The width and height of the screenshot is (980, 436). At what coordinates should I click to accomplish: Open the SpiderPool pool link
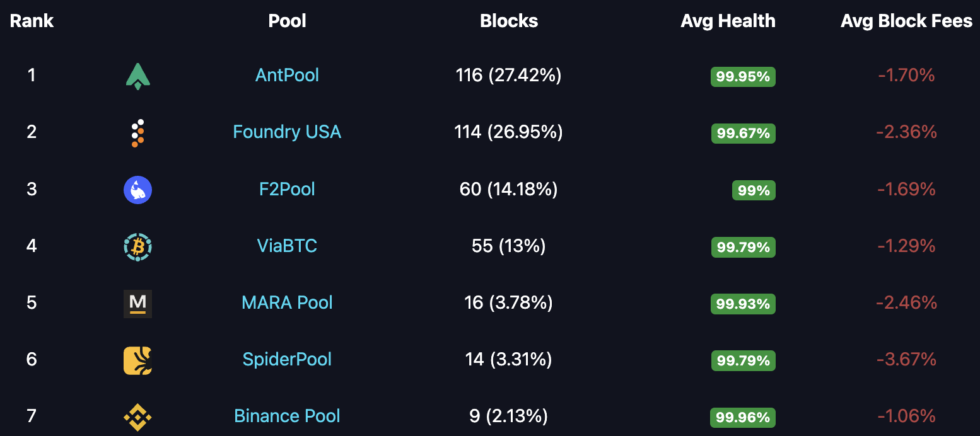287,359
